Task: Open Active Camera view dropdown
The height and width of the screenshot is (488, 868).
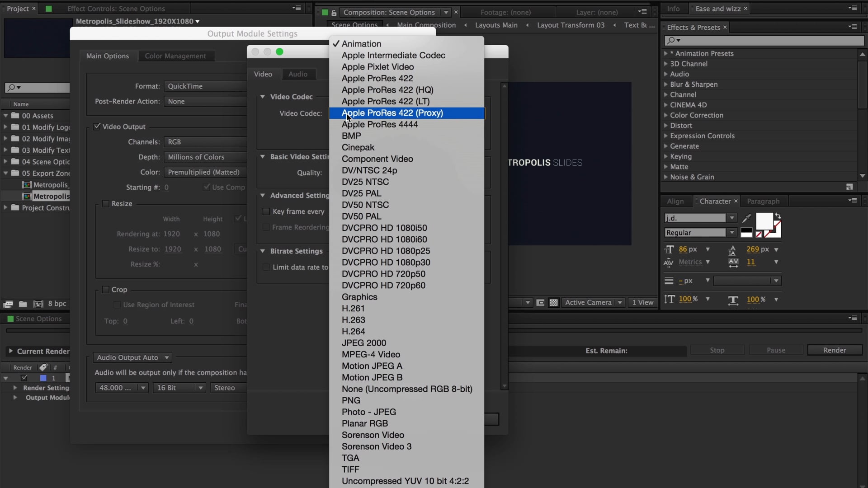Action: tap(594, 303)
